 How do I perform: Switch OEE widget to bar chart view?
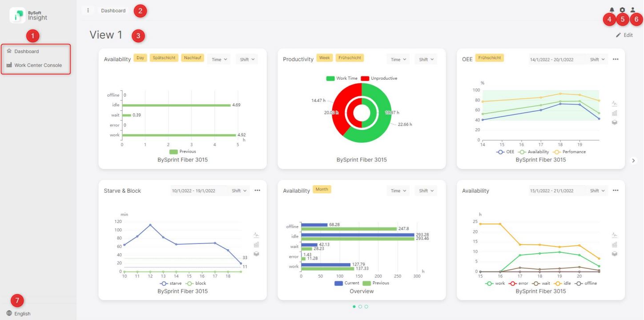(615, 112)
